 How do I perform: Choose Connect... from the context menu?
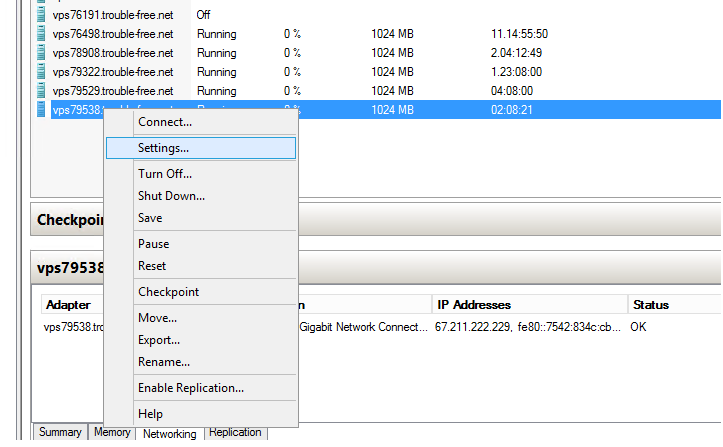201,122
